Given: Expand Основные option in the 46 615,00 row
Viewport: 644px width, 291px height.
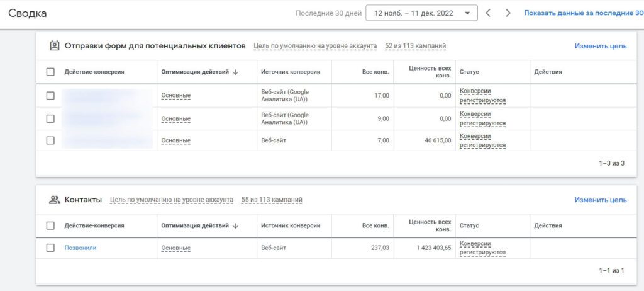Looking at the screenshot, I should (x=175, y=140).
